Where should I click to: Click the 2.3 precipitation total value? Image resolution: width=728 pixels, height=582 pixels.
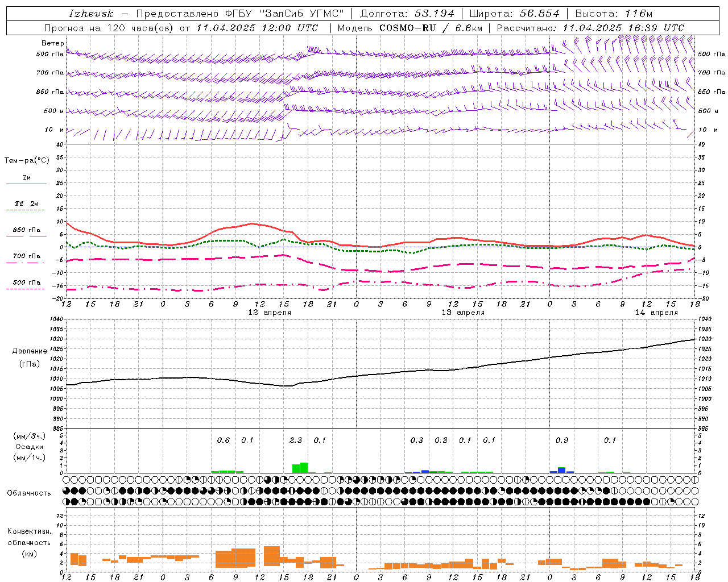296,440
